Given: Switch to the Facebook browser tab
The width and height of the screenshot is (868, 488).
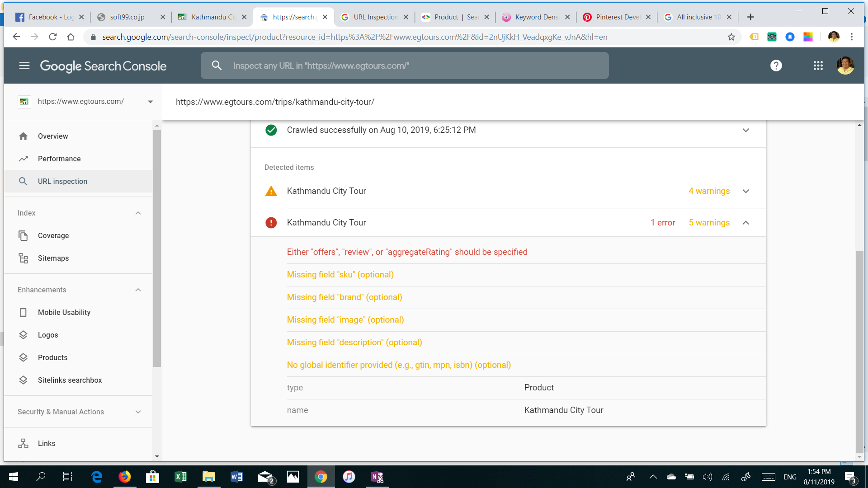Looking at the screenshot, I should tap(49, 17).
